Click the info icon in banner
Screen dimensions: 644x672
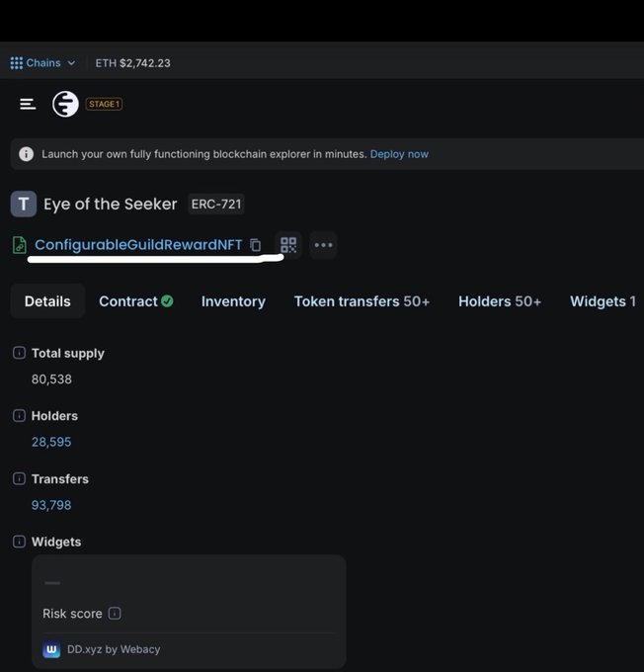pos(26,154)
